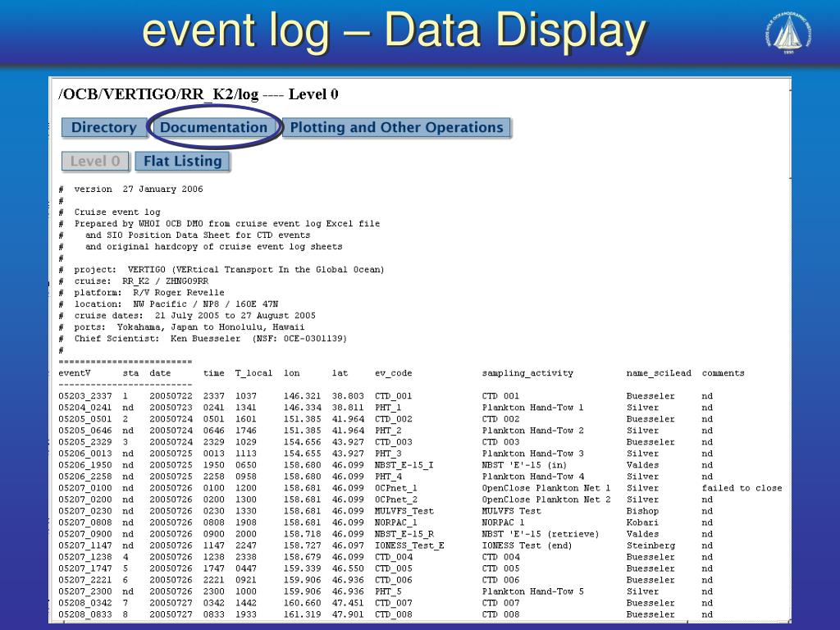
Task: Click the 'version 27 January 2006' line
Action: point(130,189)
